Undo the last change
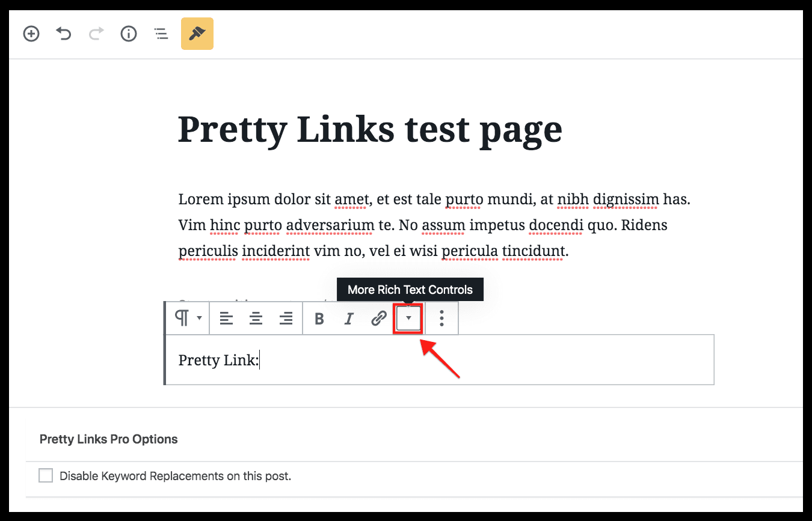812x521 pixels. click(x=64, y=34)
